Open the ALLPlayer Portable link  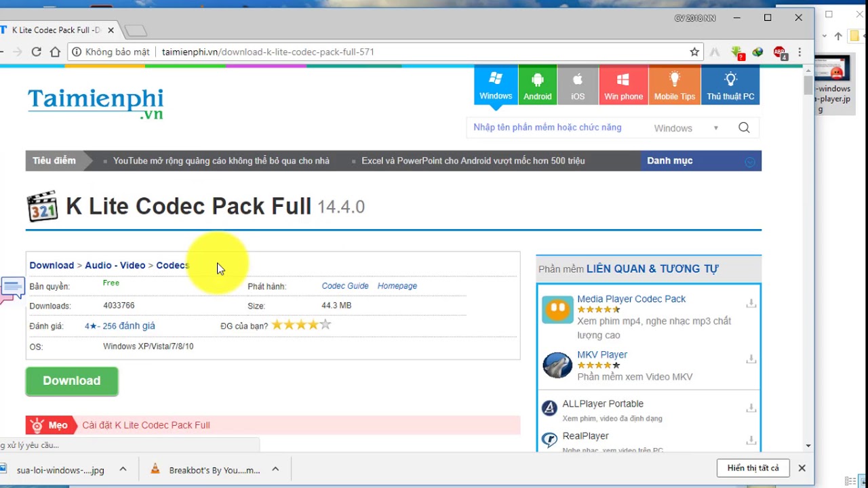[x=603, y=404]
